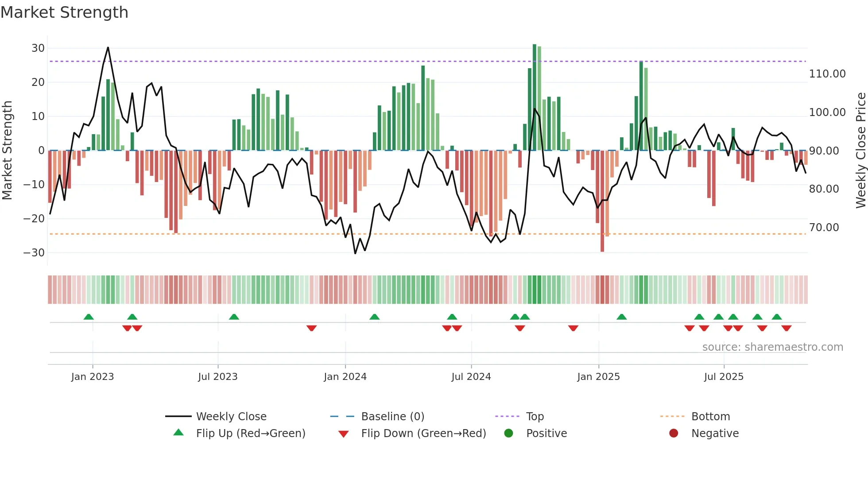Image resolution: width=868 pixels, height=488 pixels.
Task: Hide the Bottom threshold legend entry
Action: point(710,416)
